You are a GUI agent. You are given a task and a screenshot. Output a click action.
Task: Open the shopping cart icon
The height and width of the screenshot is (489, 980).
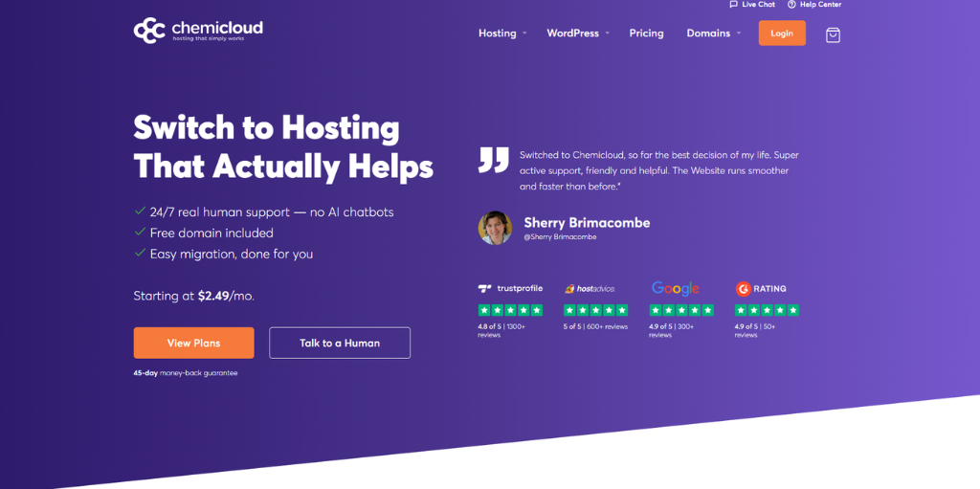[x=833, y=34]
